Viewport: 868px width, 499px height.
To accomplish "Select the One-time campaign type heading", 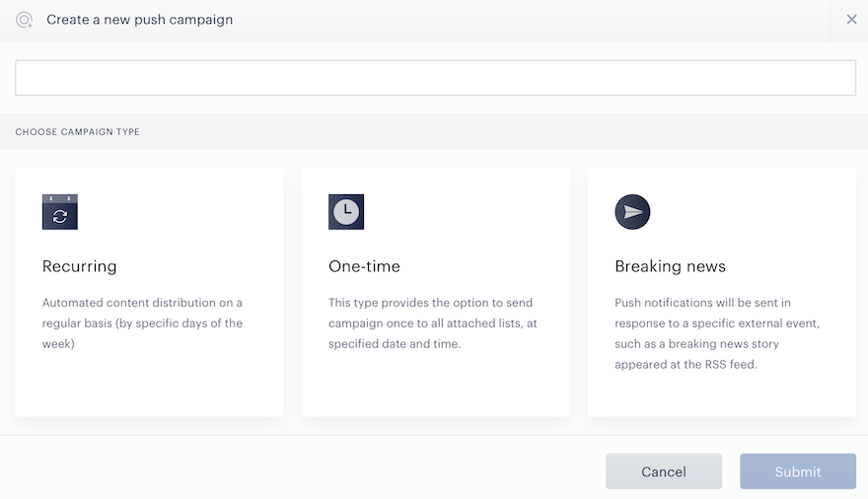I will [x=364, y=266].
